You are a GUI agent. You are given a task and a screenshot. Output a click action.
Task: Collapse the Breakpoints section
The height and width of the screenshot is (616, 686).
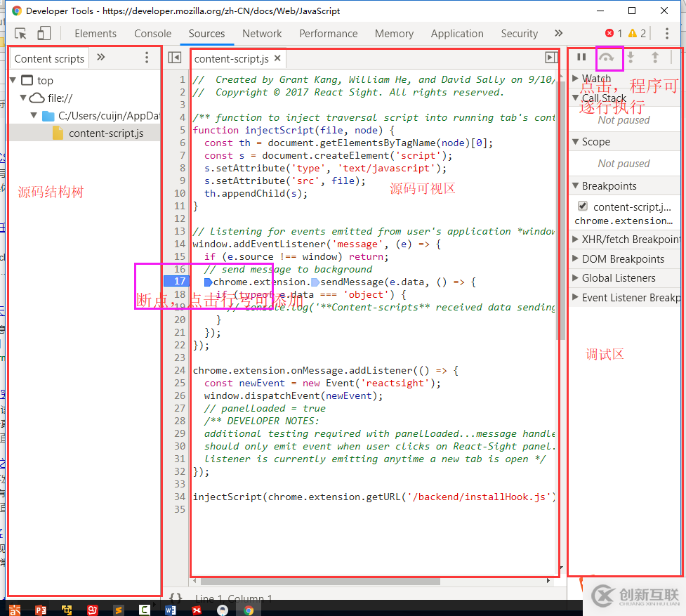(x=575, y=185)
